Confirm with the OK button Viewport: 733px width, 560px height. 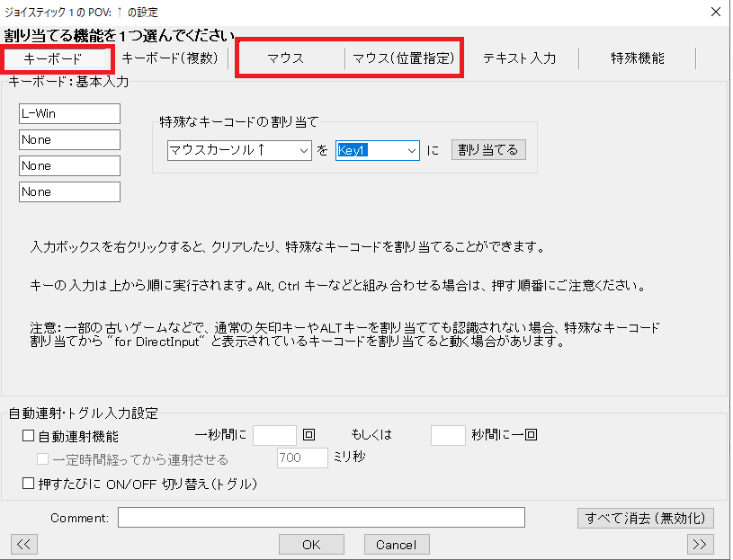tap(311, 544)
